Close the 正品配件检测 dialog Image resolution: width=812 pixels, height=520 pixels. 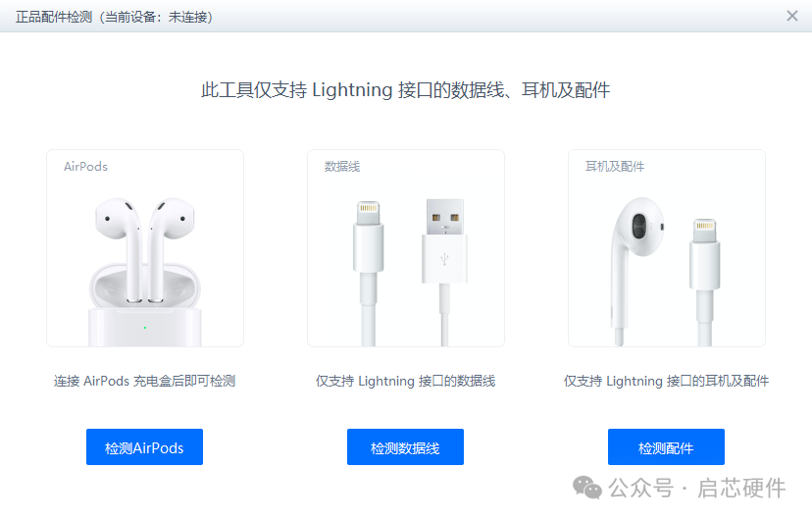coord(792,16)
